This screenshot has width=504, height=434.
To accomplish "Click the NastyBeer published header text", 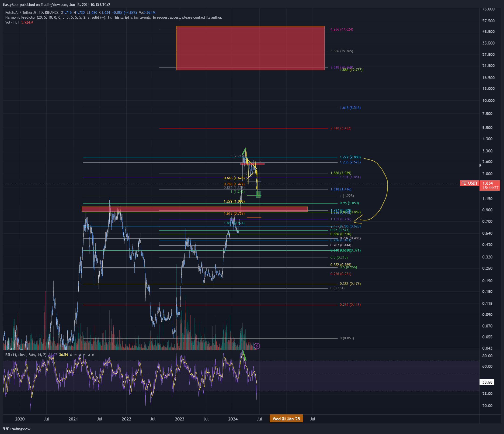I will tap(56, 5).
